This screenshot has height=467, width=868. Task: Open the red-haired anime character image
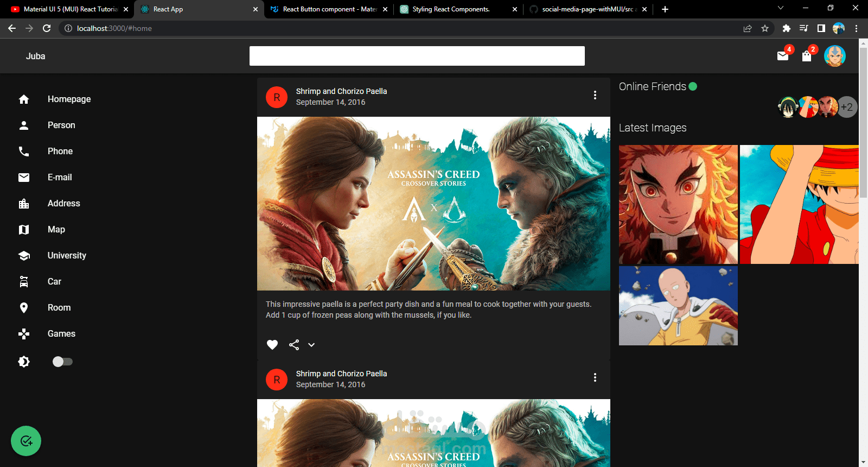click(678, 205)
